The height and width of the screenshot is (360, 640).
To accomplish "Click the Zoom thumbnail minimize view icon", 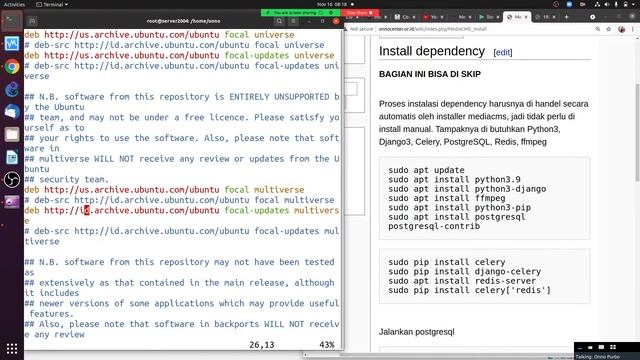I will (x=580, y=347).
